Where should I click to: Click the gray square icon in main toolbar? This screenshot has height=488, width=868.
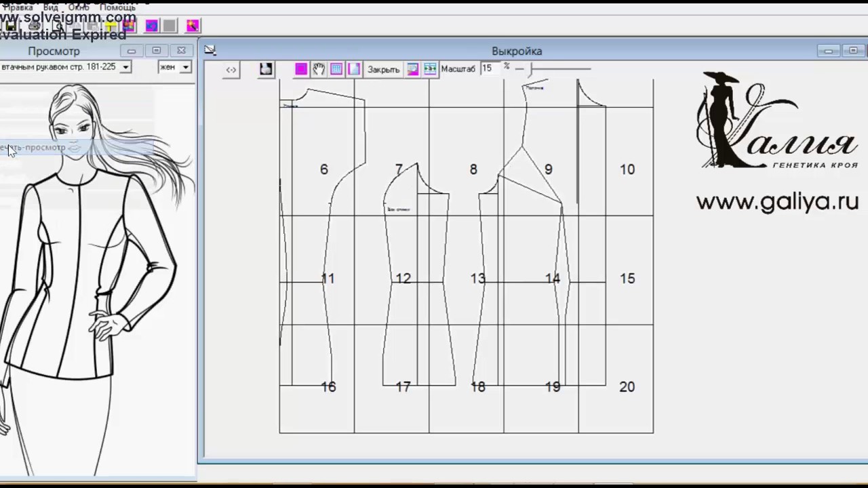(170, 26)
